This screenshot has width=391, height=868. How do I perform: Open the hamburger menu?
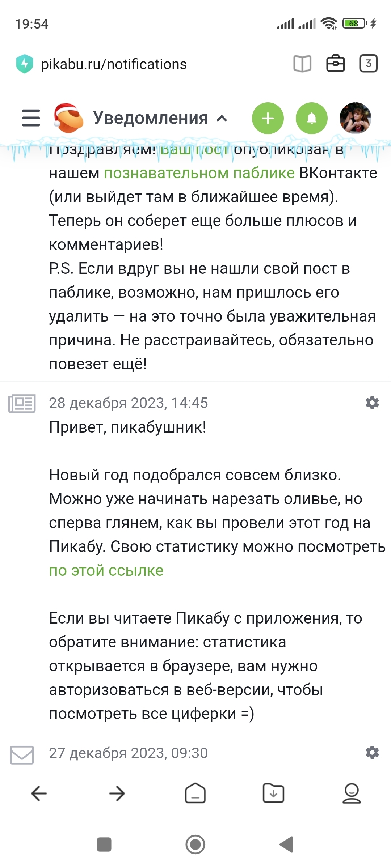point(31,118)
